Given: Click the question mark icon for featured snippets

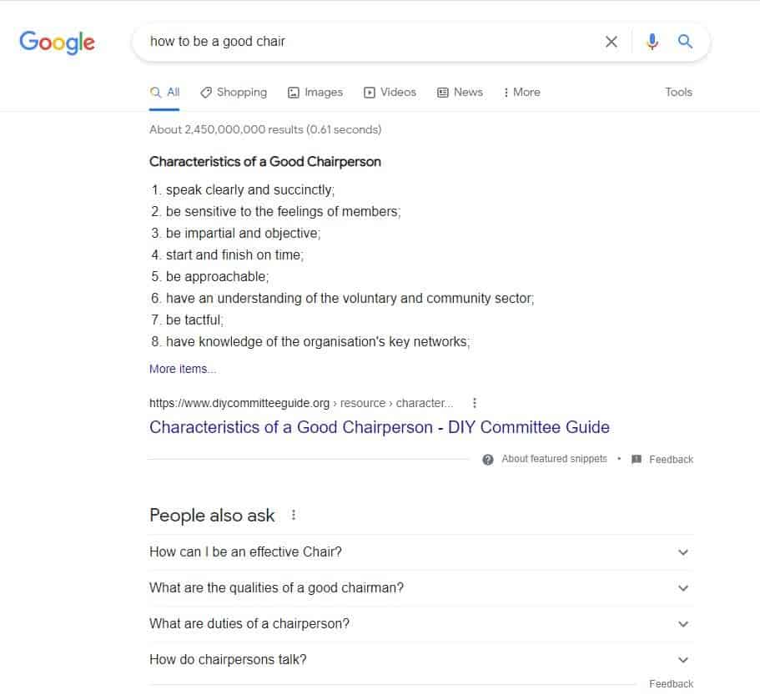Looking at the screenshot, I should click(487, 460).
